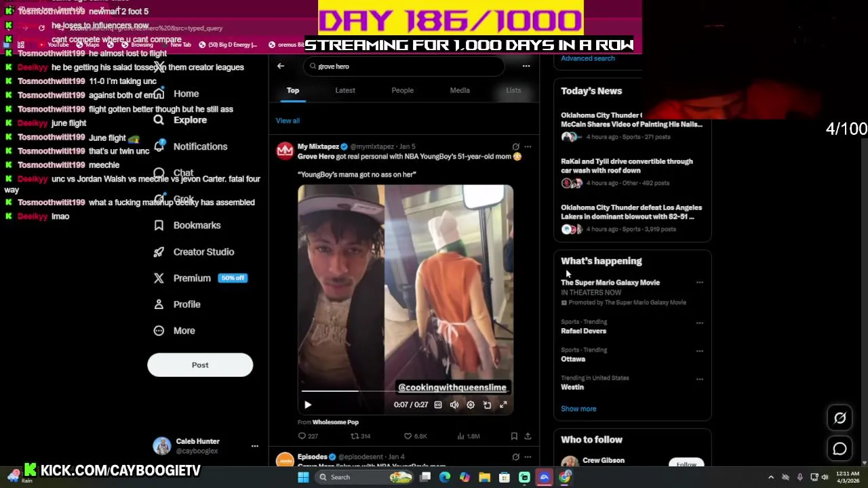The image size is (868, 488).
Task: Open the Windows Start menu
Action: 303,477
